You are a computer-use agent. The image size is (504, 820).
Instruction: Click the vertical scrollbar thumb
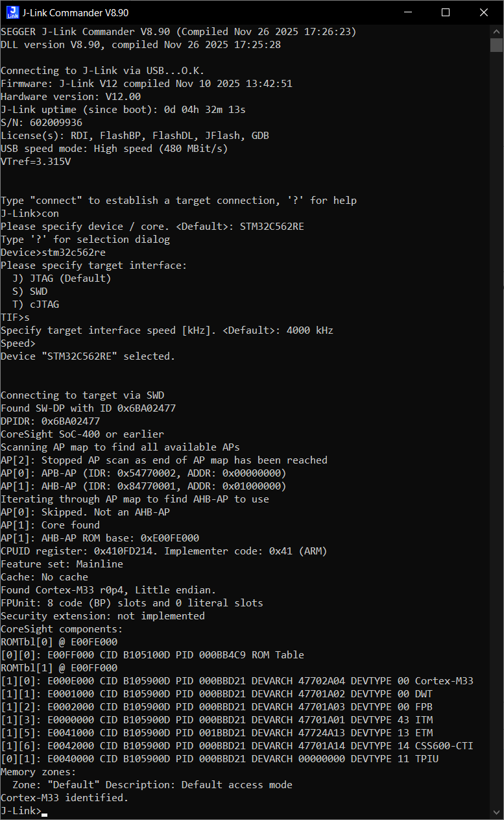coord(497,45)
